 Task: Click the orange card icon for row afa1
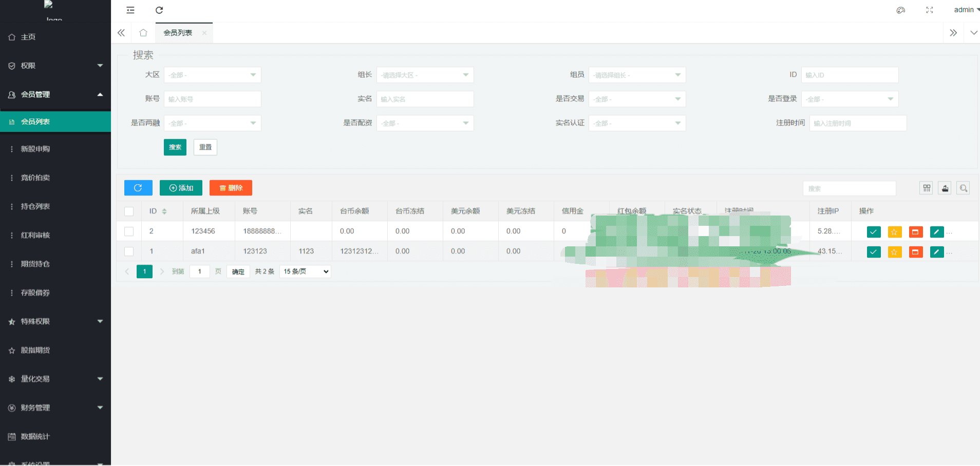click(916, 252)
